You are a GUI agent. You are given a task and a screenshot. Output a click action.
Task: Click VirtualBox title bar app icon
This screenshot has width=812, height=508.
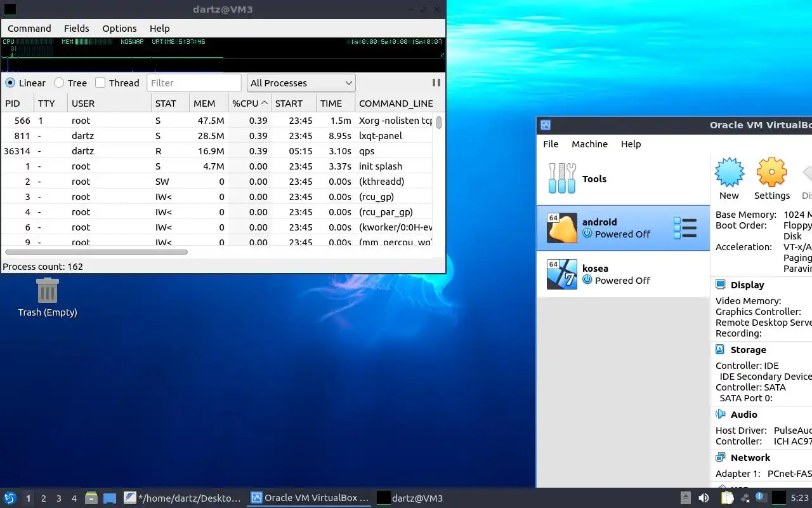(x=546, y=125)
